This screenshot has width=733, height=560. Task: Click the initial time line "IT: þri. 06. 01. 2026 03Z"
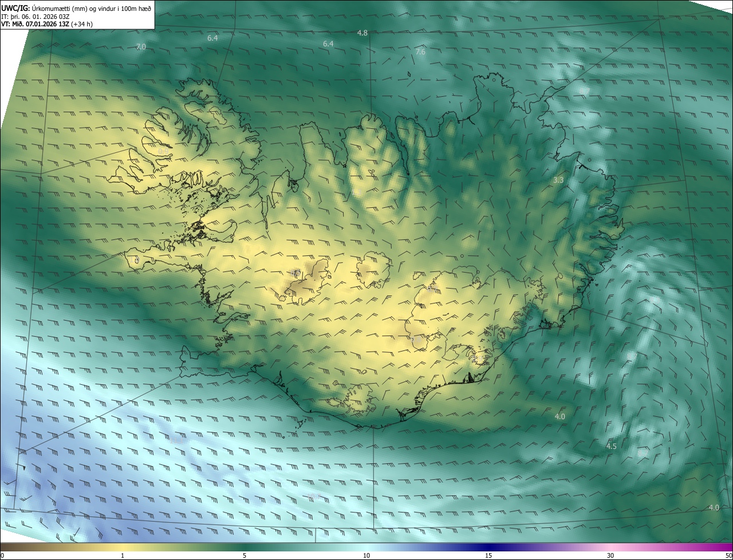pyautogui.click(x=36, y=16)
